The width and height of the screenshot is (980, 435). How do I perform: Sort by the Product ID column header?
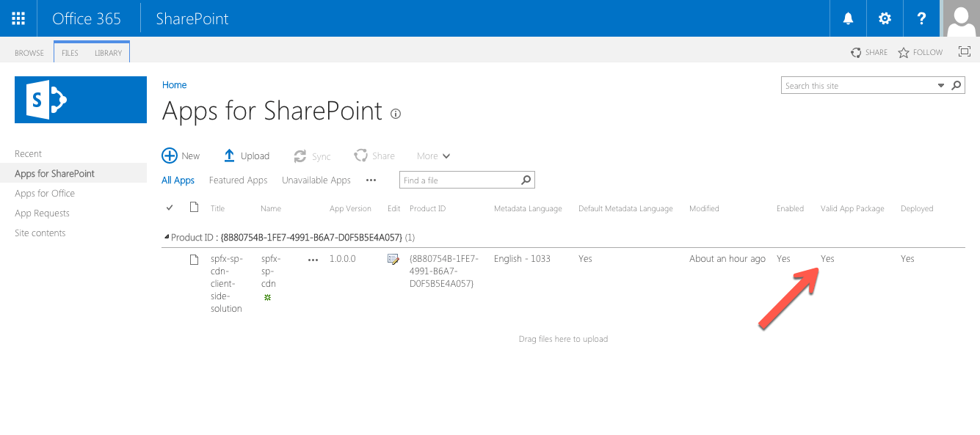427,208
